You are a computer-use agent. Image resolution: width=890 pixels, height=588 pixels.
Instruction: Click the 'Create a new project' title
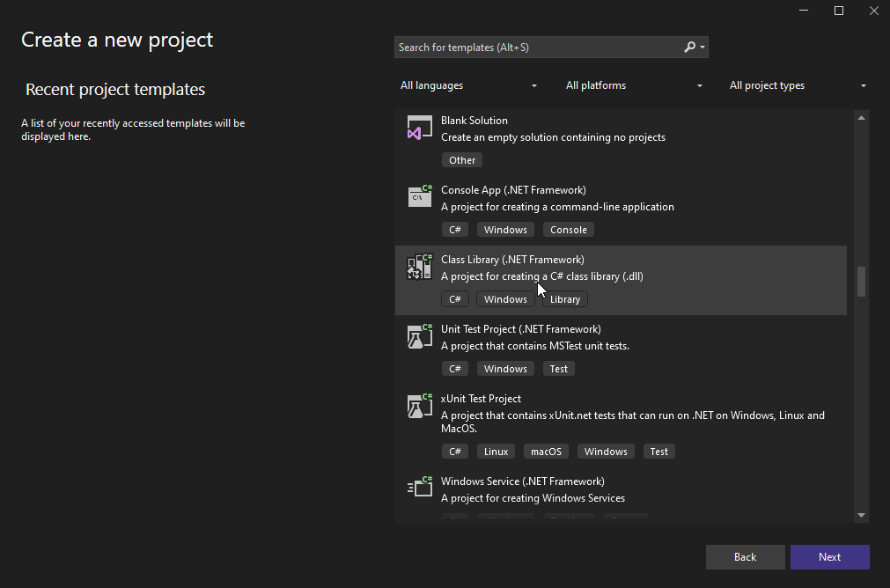117,40
